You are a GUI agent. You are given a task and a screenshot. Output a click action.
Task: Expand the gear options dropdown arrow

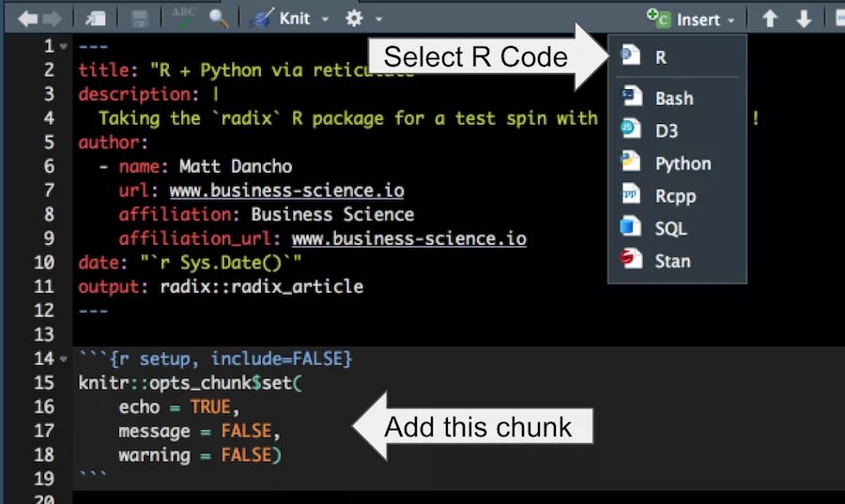point(379,20)
